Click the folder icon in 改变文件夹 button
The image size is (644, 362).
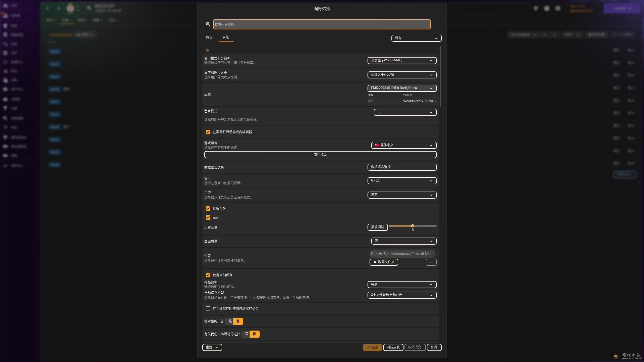(x=375, y=262)
